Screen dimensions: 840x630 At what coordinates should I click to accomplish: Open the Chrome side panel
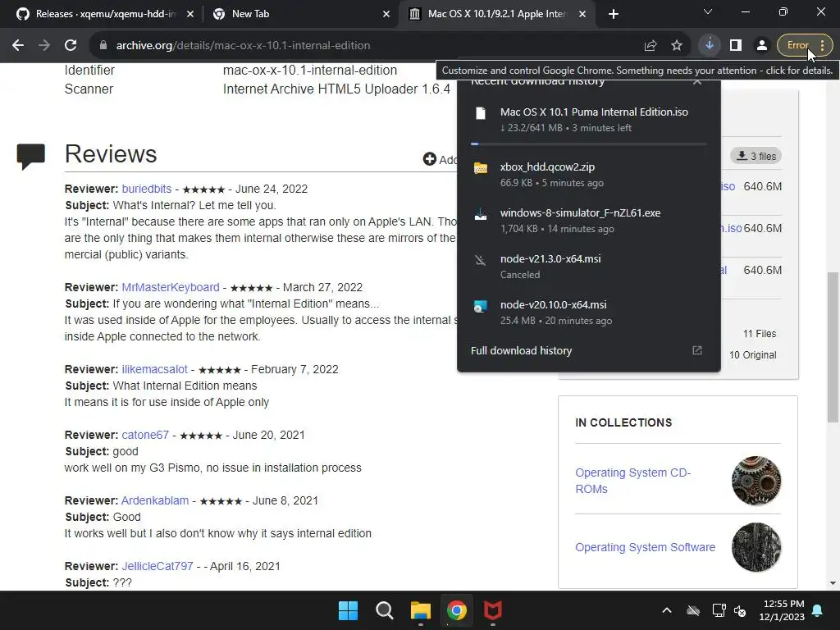point(736,46)
